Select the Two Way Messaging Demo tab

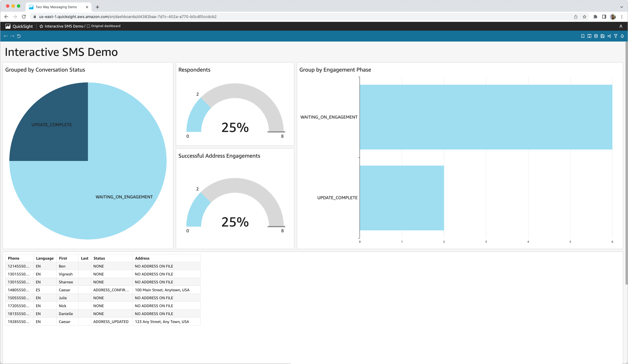56,7
